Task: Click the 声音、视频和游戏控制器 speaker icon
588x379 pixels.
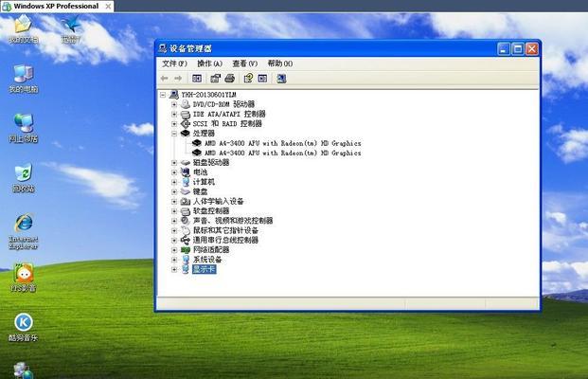Action: 186,221
